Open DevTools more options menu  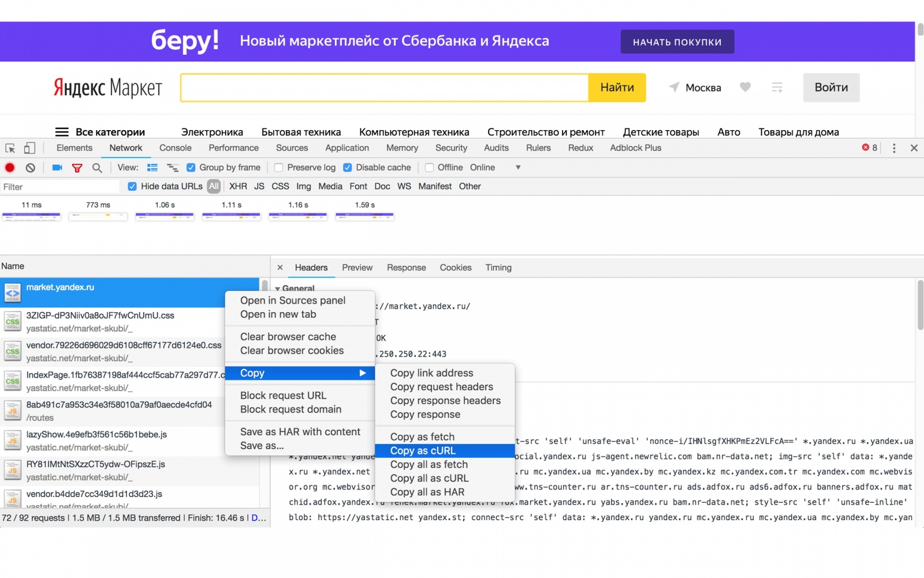[x=894, y=148]
